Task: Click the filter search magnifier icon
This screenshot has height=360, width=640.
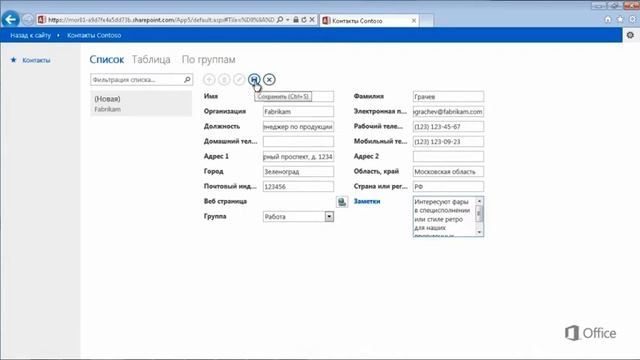Action: (x=187, y=80)
